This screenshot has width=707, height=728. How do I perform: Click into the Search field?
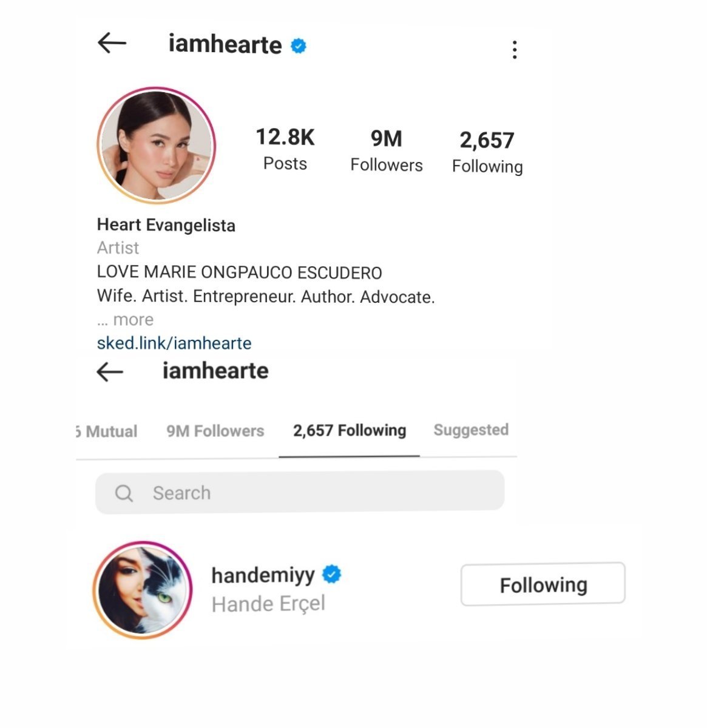tap(300, 493)
